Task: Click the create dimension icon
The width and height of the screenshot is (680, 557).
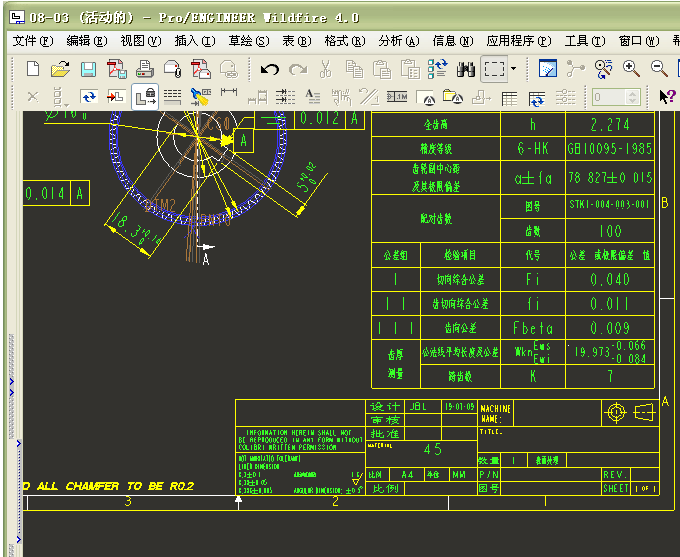Action: click(229, 92)
